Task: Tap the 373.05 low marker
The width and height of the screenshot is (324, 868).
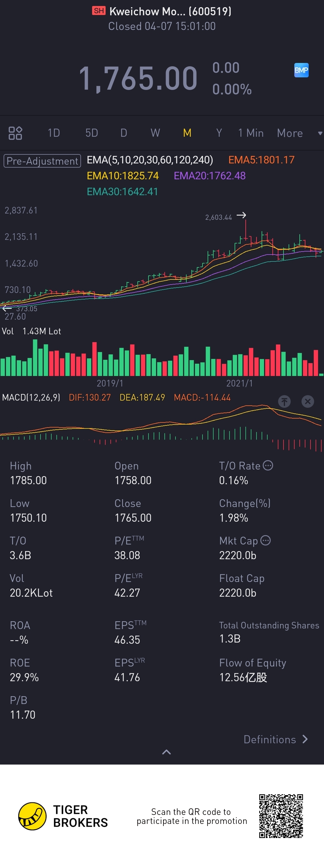Action: point(27,309)
